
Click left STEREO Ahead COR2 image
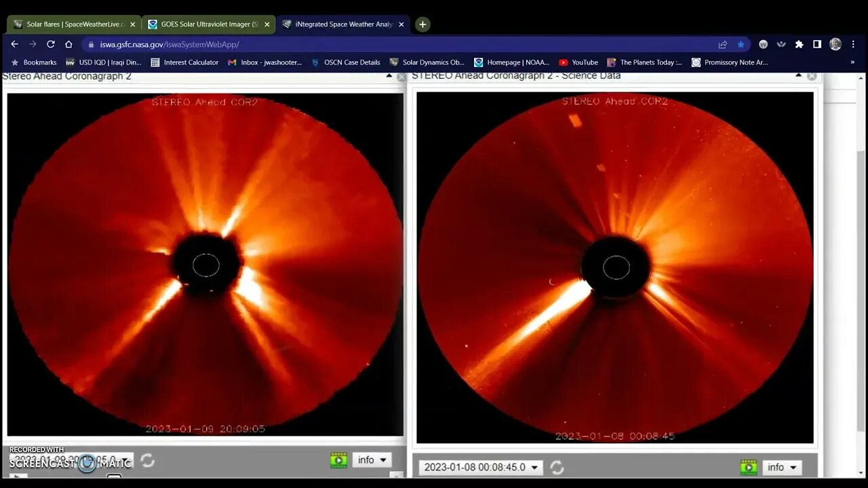click(x=205, y=264)
